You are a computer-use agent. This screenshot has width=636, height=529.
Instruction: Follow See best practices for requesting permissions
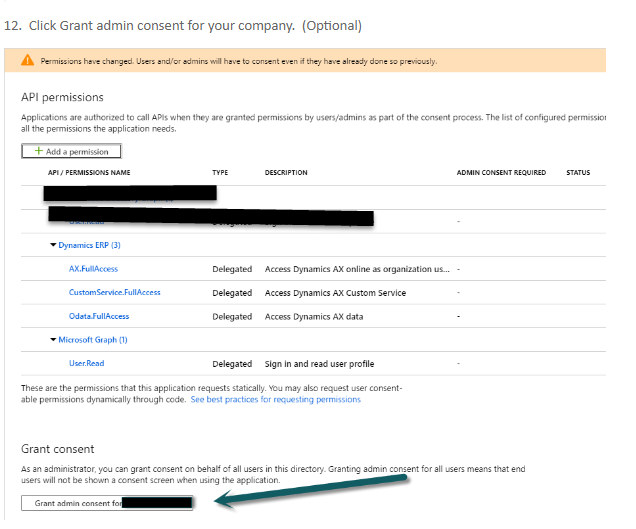click(x=275, y=399)
